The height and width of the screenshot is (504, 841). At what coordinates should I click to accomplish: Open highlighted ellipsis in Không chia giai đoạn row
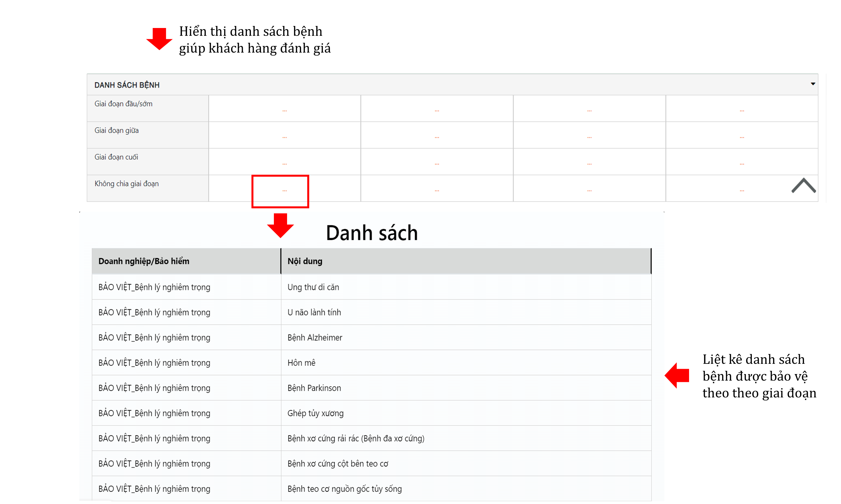[285, 191]
